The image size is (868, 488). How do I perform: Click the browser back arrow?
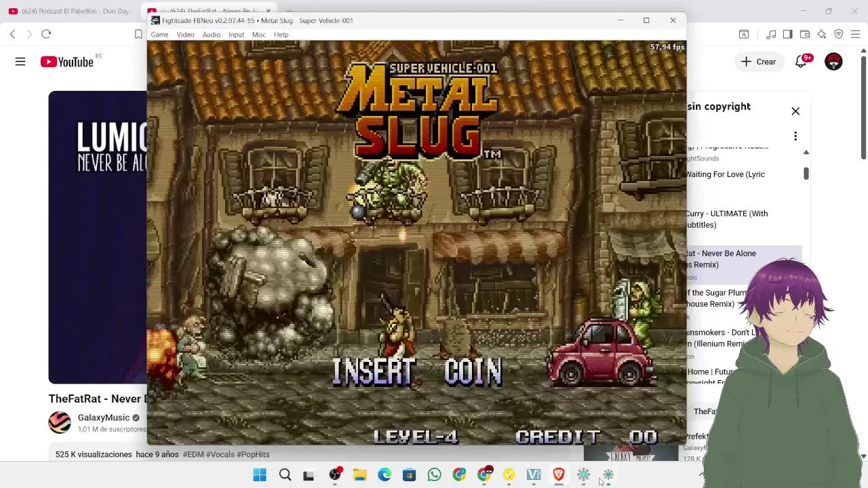coord(12,34)
